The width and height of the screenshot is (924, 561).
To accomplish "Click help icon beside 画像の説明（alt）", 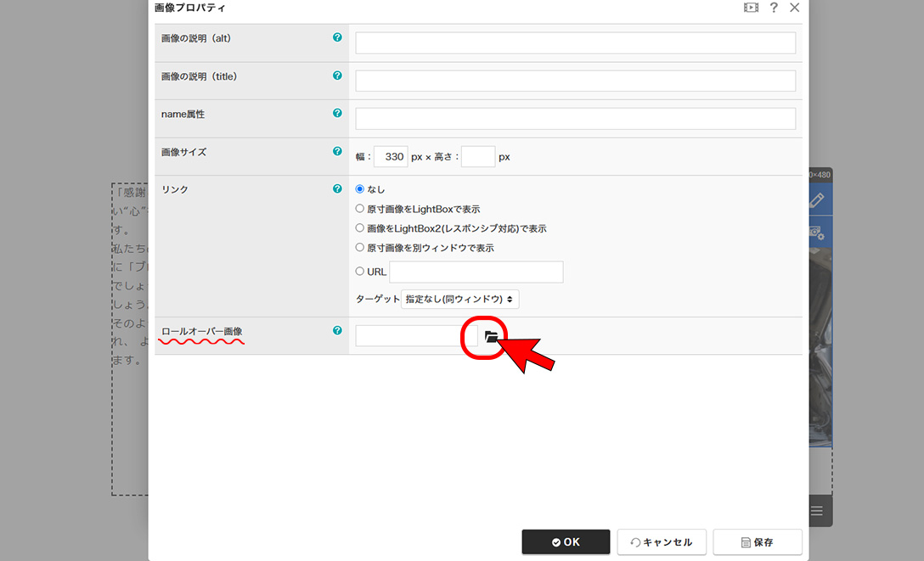I will coord(337,38).
